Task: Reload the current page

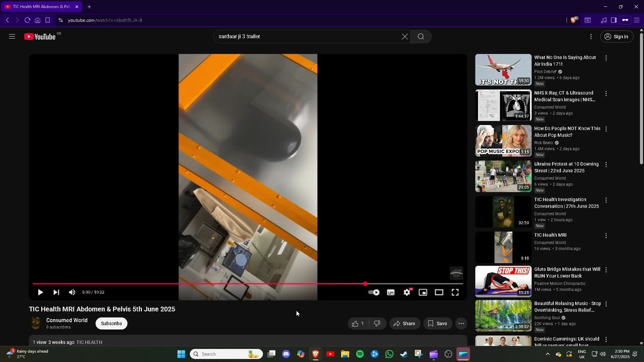Action: click(27, 20)
